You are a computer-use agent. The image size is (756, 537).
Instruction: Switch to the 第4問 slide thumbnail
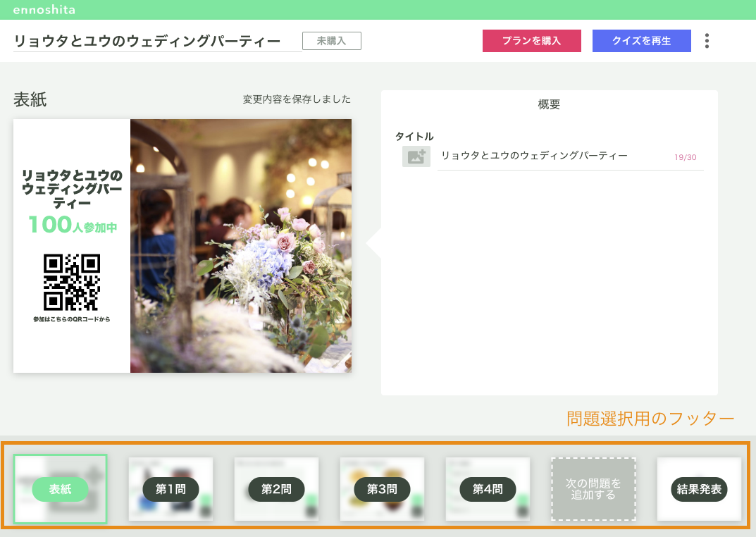click(488, 489)
